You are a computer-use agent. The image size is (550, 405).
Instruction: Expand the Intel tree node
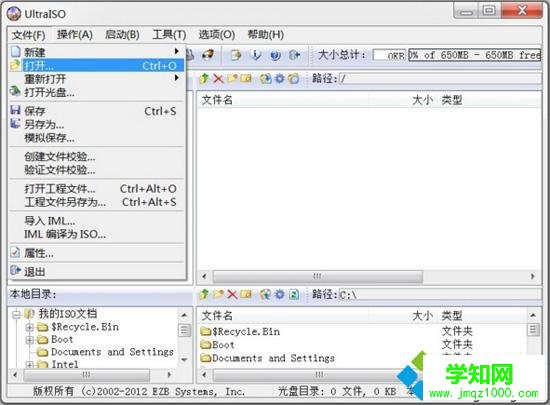coord(29,365)
